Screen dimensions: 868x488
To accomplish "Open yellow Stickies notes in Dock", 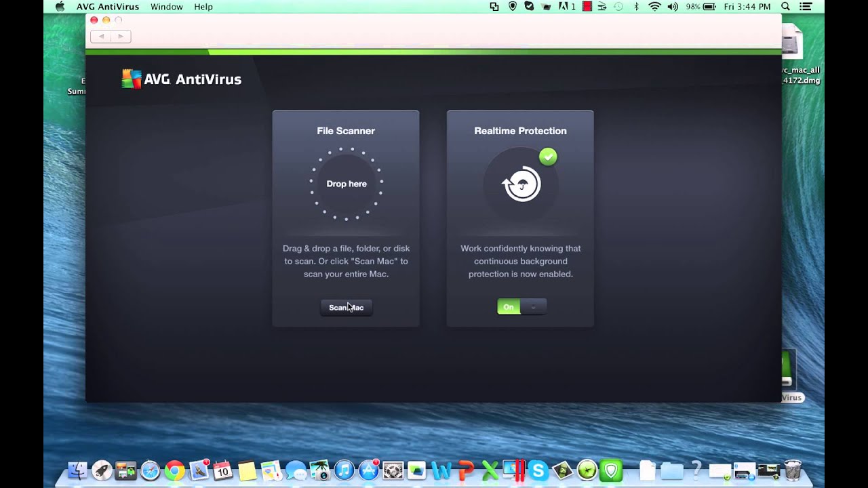I will point(247,470).
